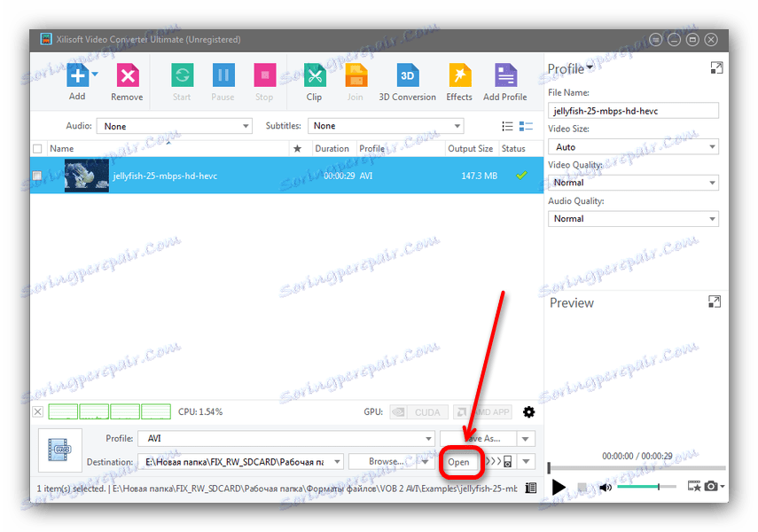Click the AVI profile cell in row

click(x=366, y=176)
